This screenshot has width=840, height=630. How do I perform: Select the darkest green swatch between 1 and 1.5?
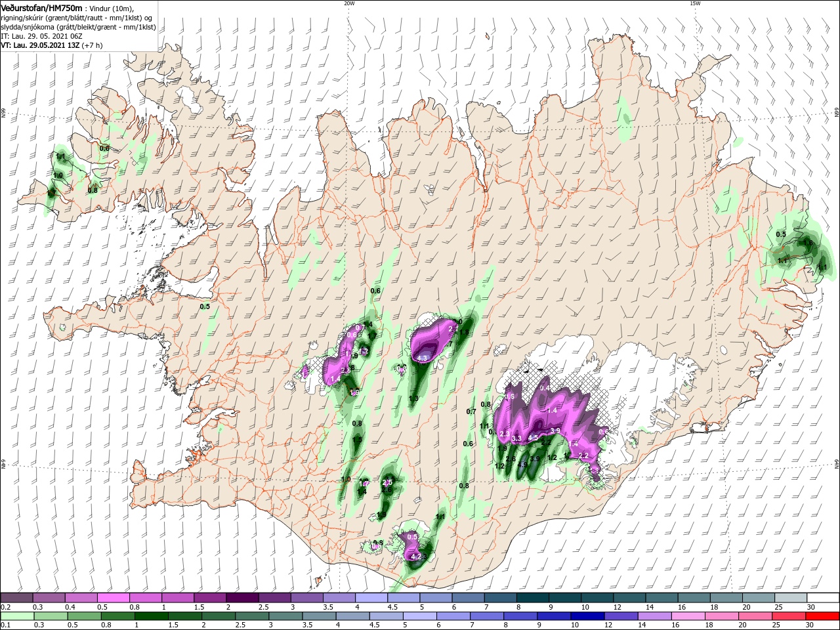[x=152, y=616]
